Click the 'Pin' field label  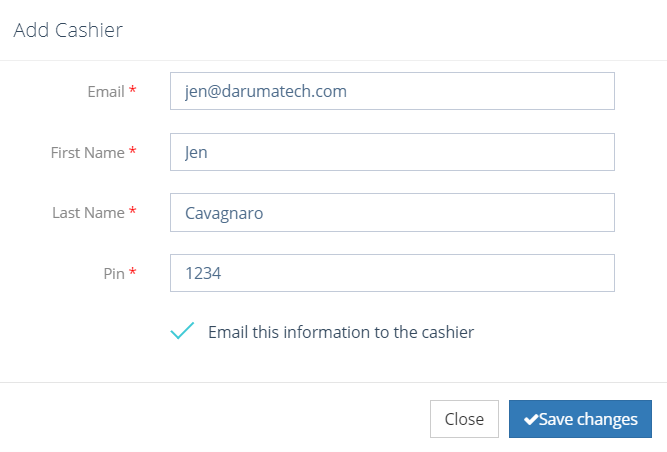[114, 273]
